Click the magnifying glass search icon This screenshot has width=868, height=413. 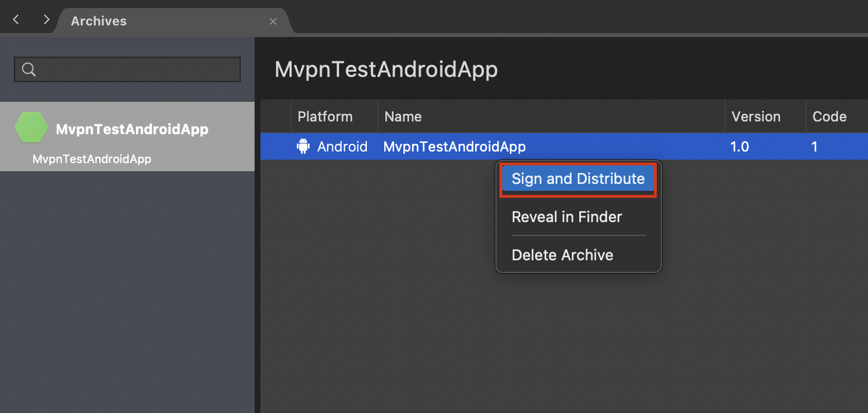[x=29, y=69]
